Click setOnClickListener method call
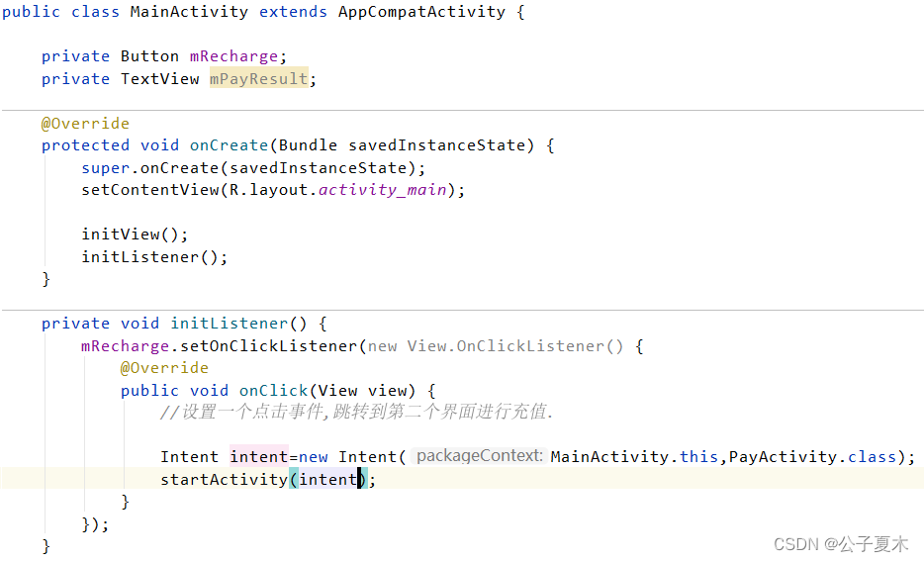Image resolution: width=924 pixels, height=562 pixels. (268, 345)
